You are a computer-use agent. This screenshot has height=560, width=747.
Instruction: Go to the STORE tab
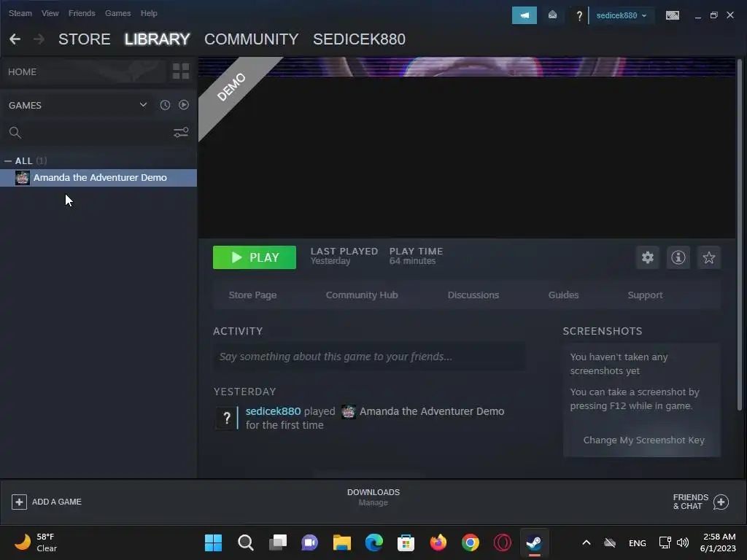click(85, 39)
